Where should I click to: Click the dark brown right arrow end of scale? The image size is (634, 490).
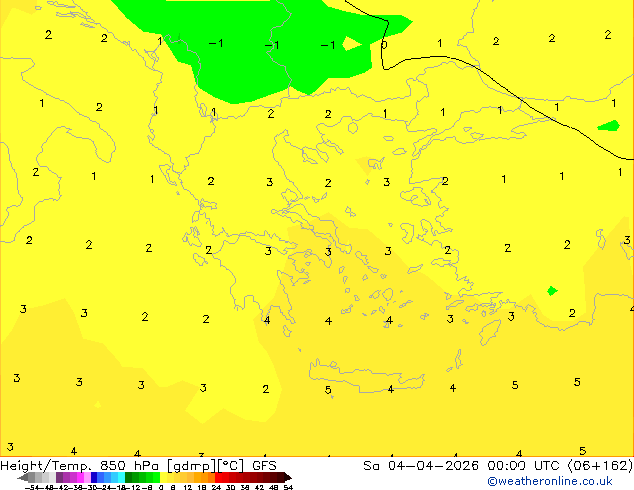click(287, 478)
